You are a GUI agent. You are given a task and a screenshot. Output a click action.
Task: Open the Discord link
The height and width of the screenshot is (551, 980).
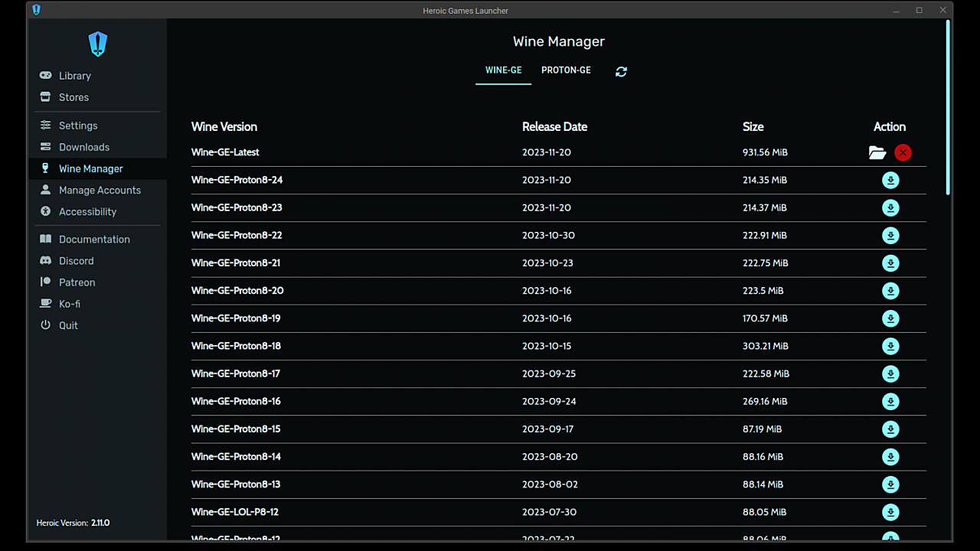point(97,261)
